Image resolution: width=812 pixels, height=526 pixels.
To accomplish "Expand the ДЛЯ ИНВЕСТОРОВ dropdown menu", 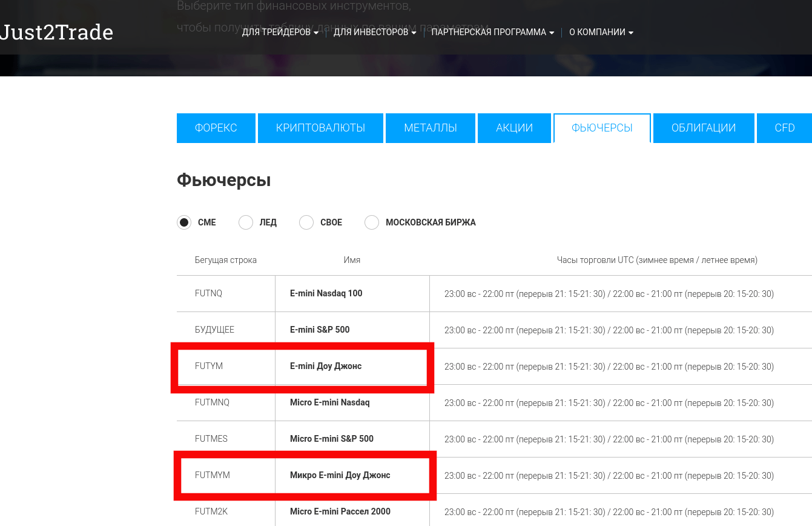I will pyautogui.click(x=374, y=32).
